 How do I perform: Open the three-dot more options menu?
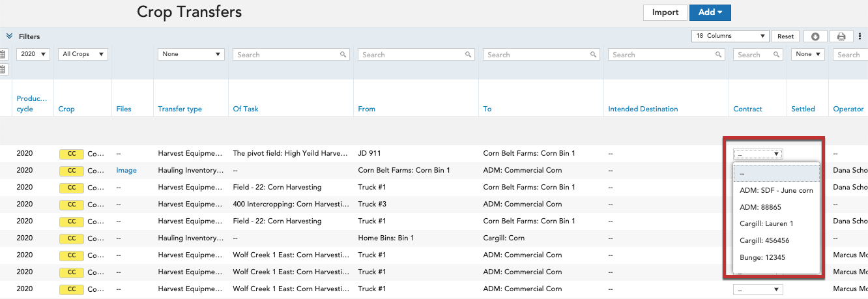860,36
